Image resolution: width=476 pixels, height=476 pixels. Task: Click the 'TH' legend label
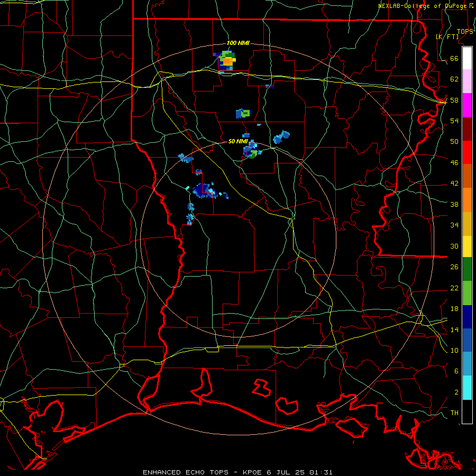pyautogui.click(x=454, y=413)
